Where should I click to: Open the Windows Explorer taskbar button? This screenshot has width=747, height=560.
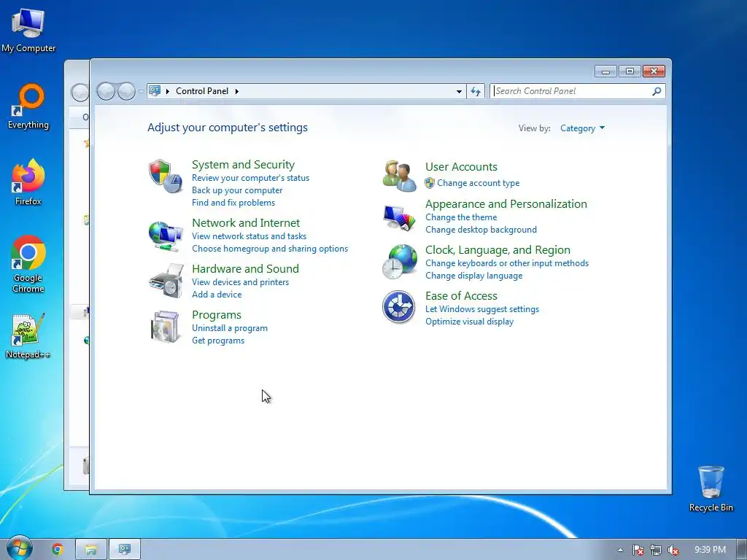[91, 550]
